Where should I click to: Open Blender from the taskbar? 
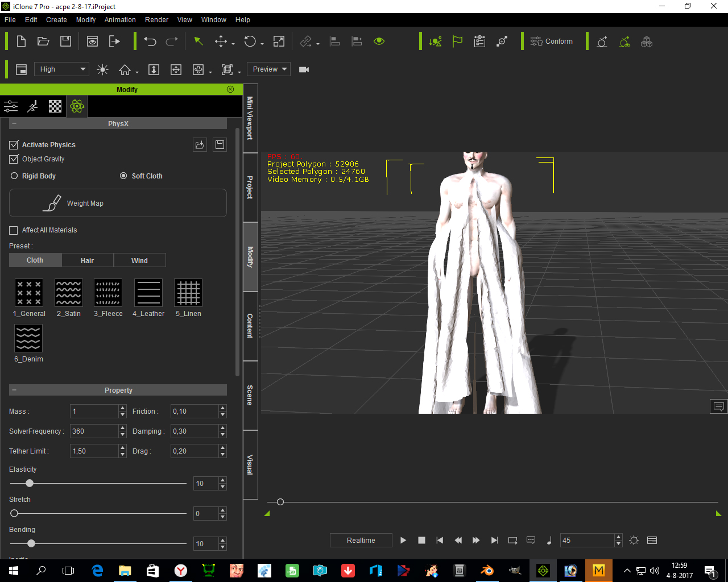[x=487, y=571]
